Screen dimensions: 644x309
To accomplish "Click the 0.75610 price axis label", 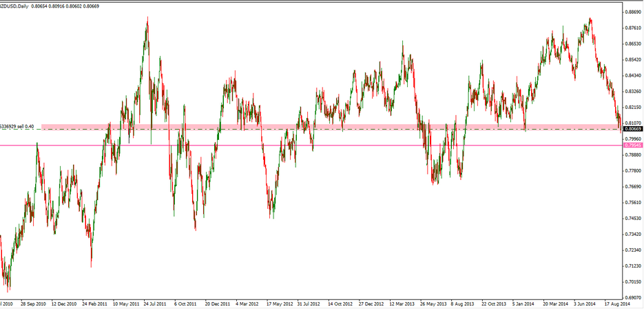I will (632, 203).
